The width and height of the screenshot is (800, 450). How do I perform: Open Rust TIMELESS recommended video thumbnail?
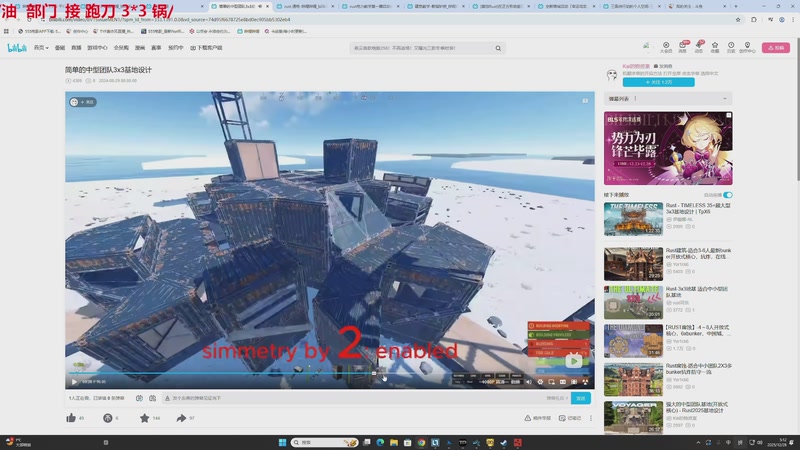coord(633,219)
